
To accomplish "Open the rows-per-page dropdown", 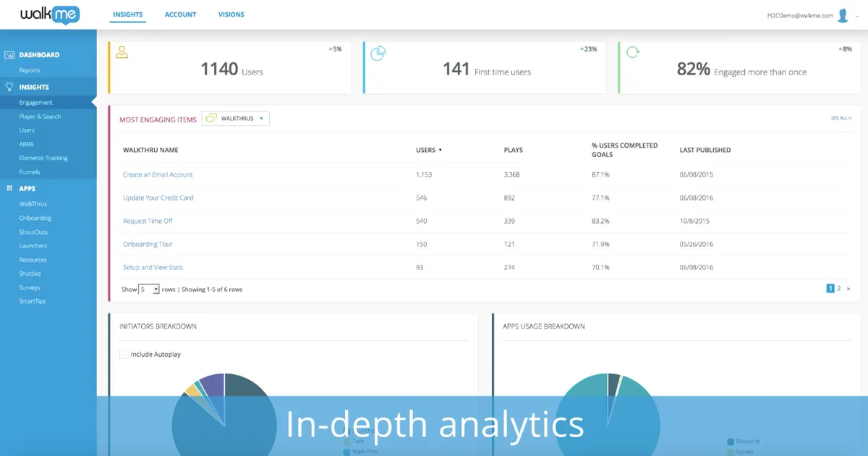I will [149, 289].
